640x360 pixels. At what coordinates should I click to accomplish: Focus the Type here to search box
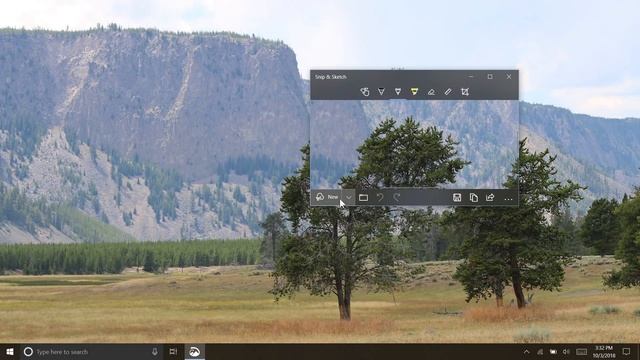(x=90, y=351)
